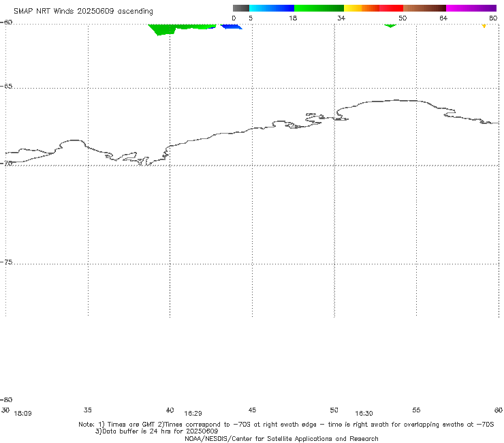The height and width of the screenshot is (443, 504).
Task: Click the coastline bump near longitude 34
Action: (74, 144)
